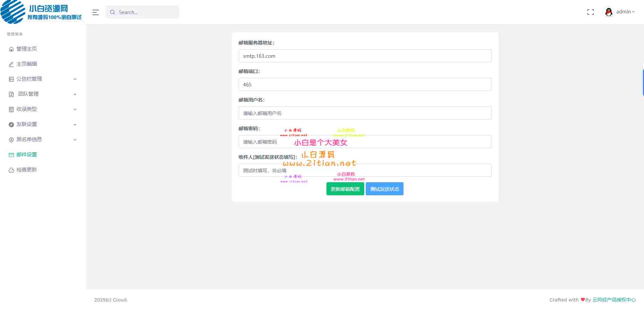Open the search magnifier icon
Screen dimensions: 644x310
[x=112, y=12]
